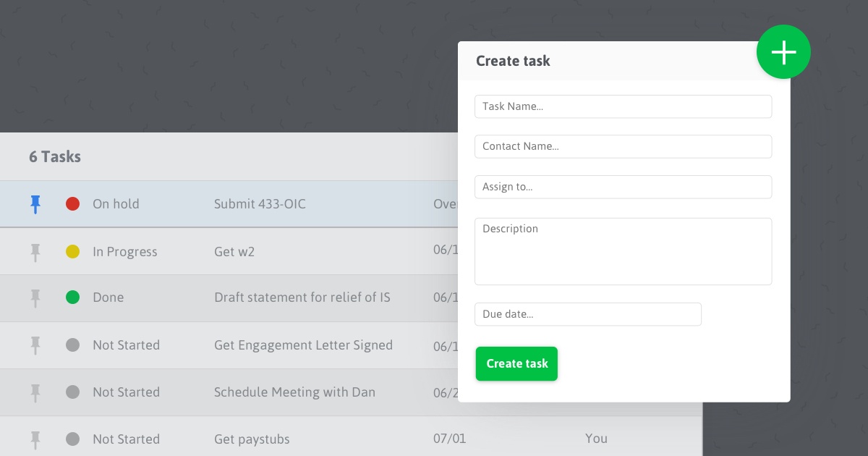
Task: Click the Contact Name input field
Action: pos(623,146)
